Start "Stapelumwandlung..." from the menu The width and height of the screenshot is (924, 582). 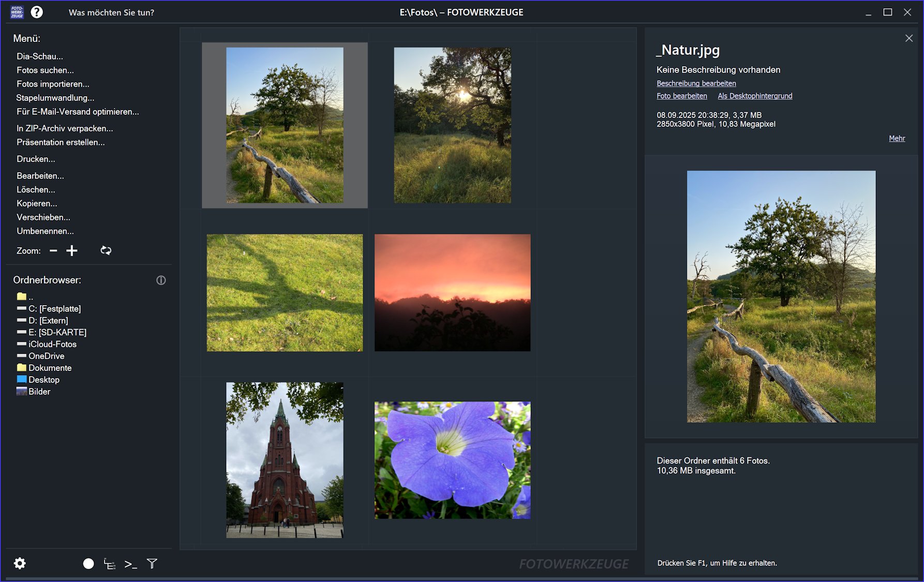56,98
